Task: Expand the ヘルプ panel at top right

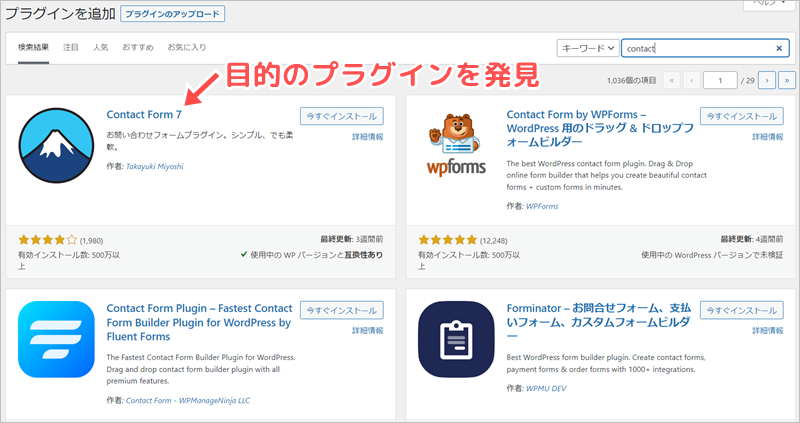Action: coord(770,4)
